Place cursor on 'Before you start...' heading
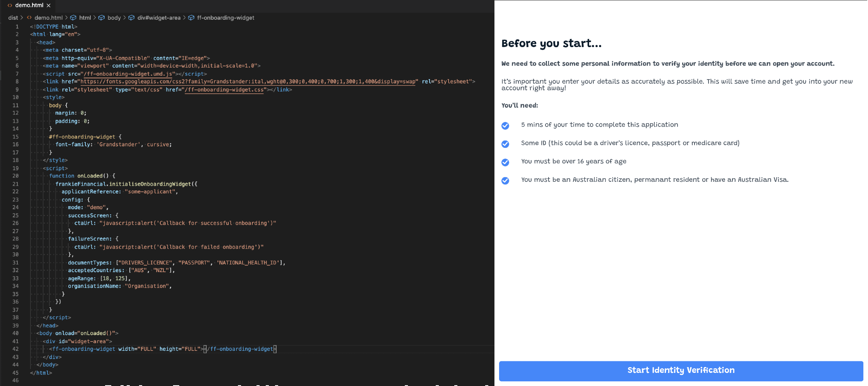The width and height of the screenshot is (868, 386). point(551,44)
